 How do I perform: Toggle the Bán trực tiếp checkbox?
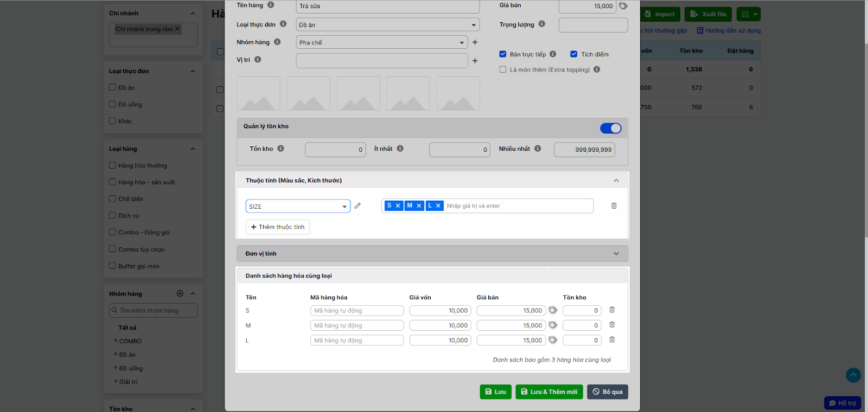coord(503,54)
